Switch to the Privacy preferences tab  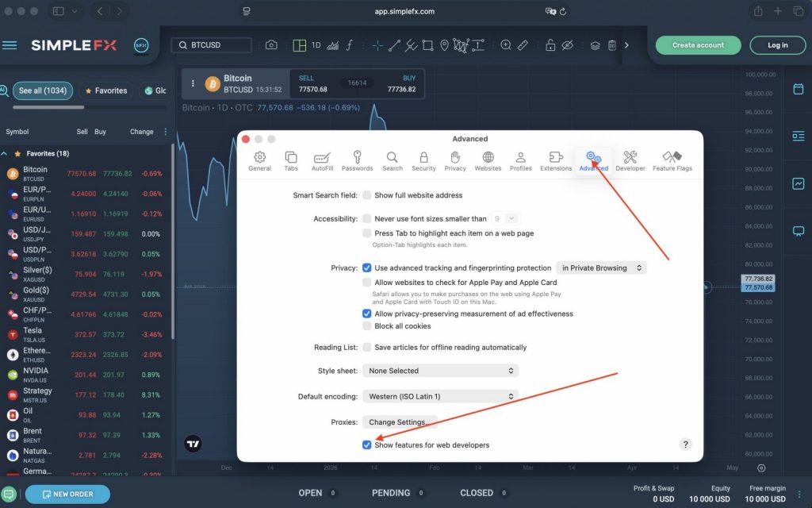point(455,160)
